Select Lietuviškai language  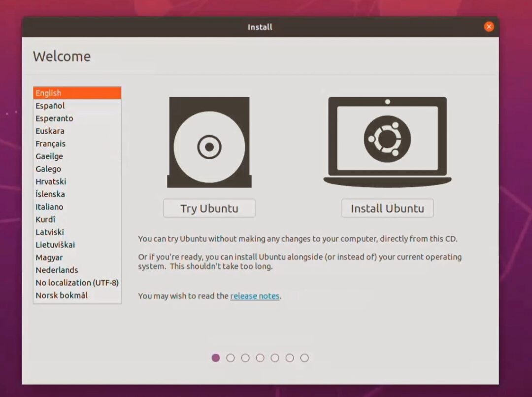pyautogui.click(x=77, y=245)
